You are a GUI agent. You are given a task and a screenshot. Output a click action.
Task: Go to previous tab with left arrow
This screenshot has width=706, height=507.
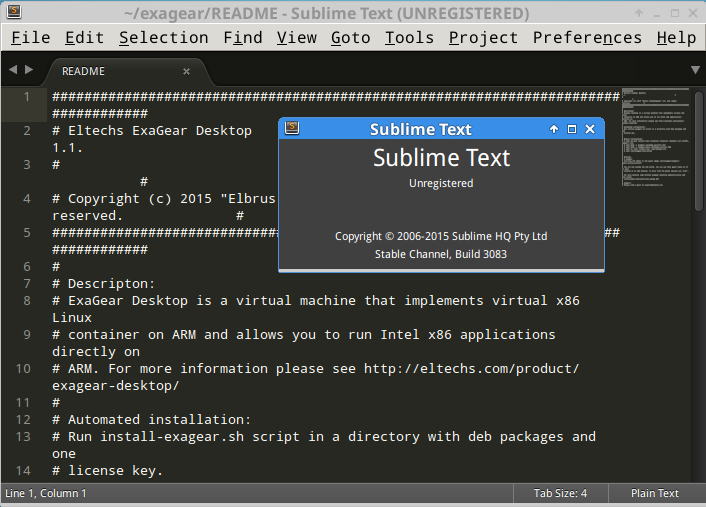13,70
